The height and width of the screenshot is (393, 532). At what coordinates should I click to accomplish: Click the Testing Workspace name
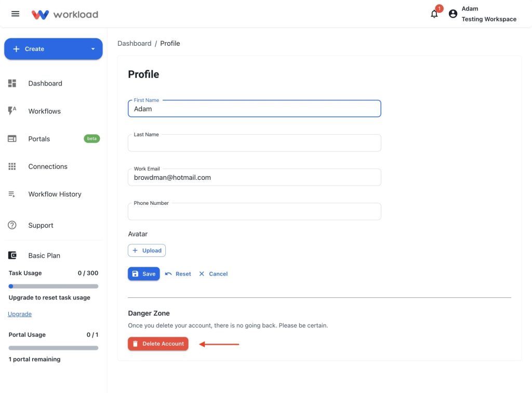(489, 19)
